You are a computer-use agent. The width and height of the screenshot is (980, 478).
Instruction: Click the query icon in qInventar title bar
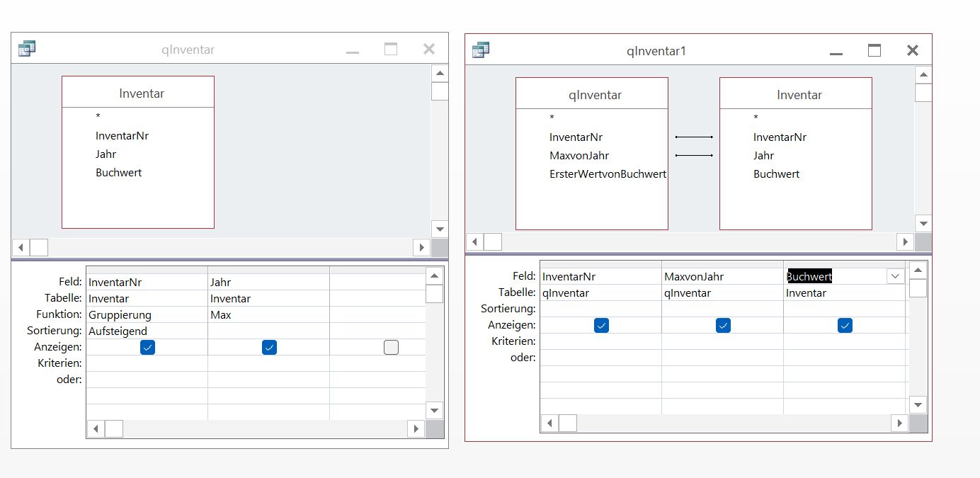27,48
